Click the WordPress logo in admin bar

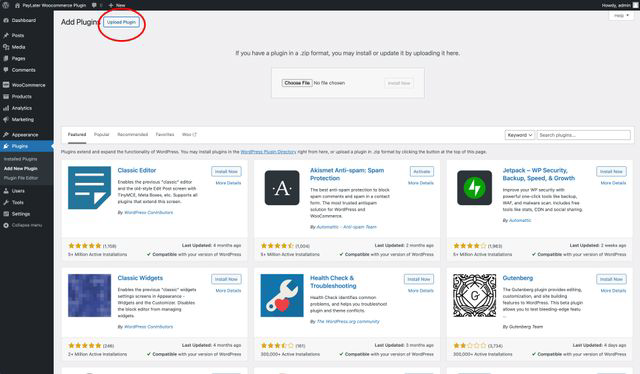6,5
